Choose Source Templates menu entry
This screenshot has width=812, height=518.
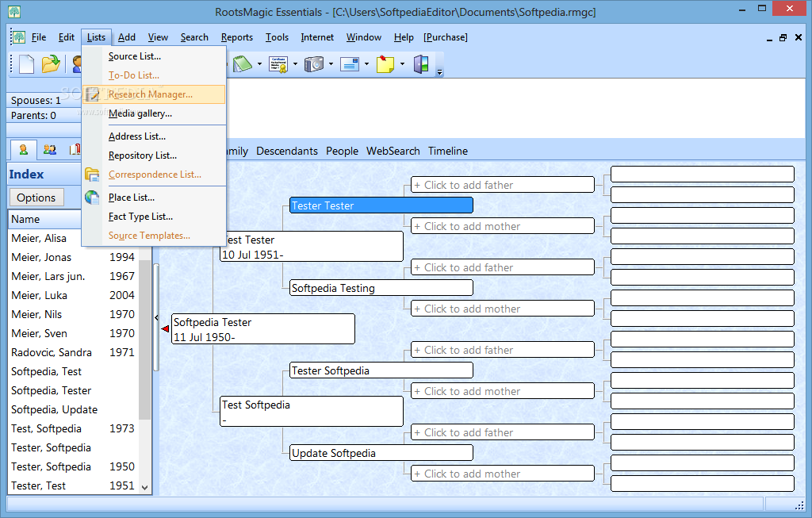[x=154, y=236]
